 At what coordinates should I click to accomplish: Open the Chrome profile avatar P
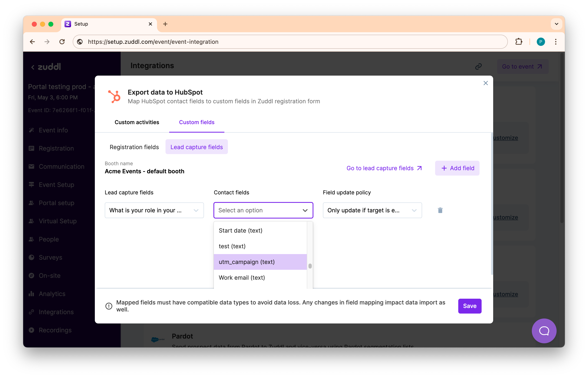point(541,42)
